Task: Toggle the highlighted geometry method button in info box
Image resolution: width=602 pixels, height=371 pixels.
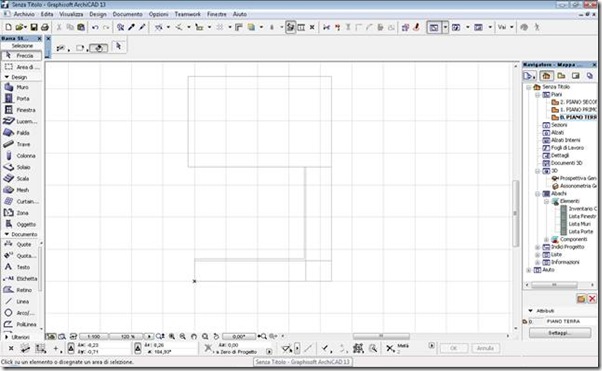Action: coord(99,48)
